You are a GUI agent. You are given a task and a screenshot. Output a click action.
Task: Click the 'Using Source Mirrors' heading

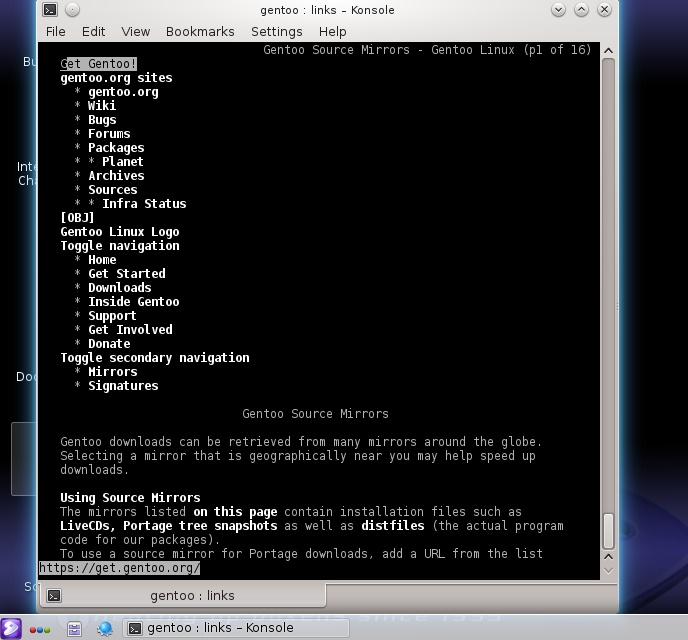[x=130, y=498]
